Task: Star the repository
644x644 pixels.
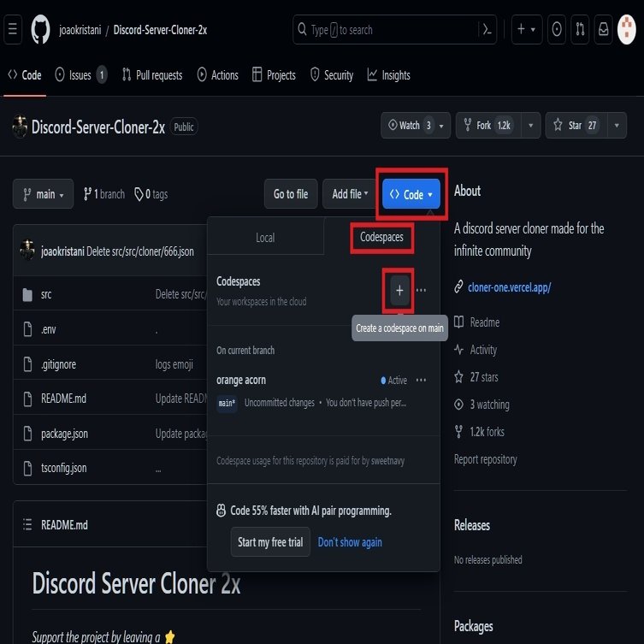Action: pyautogui.click(x=576, y=125)
